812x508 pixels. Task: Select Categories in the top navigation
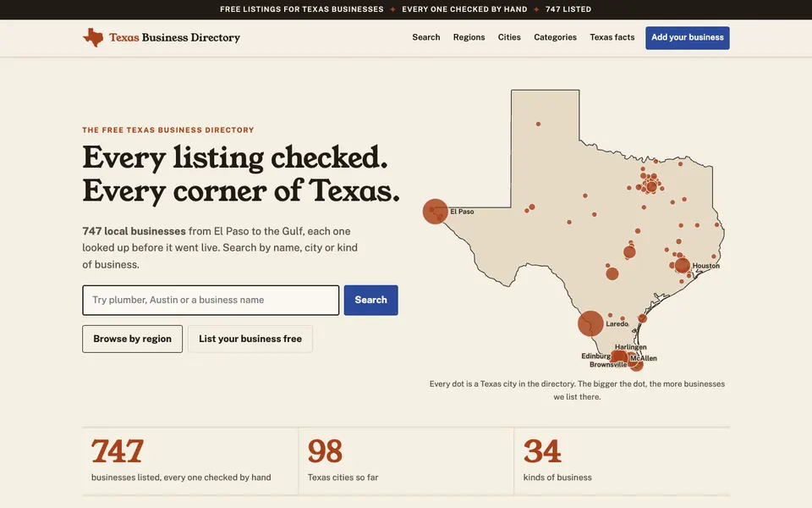(555, 37)
